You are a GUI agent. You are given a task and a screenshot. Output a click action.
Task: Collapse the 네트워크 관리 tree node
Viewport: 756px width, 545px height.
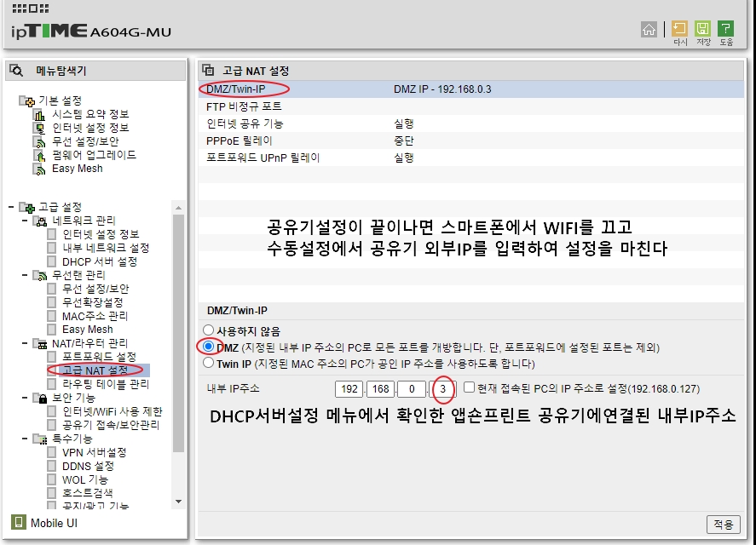tap(25, 221)
